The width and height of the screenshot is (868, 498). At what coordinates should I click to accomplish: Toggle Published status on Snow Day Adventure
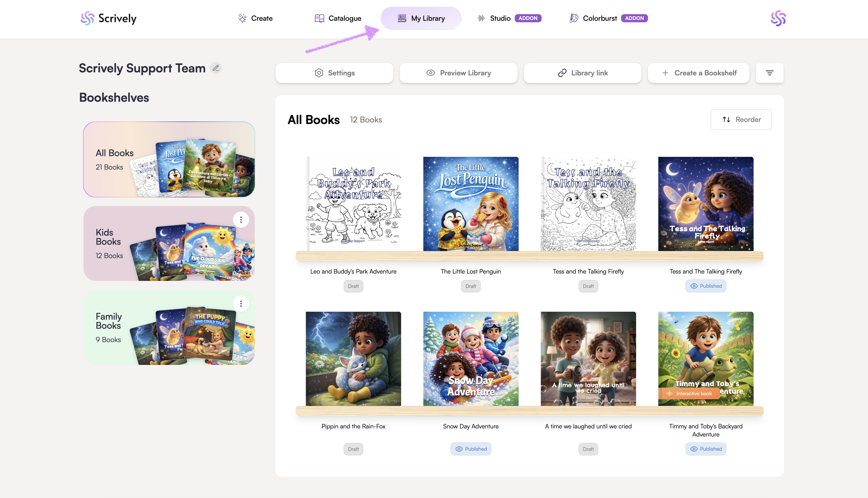(x=471, y=449)
